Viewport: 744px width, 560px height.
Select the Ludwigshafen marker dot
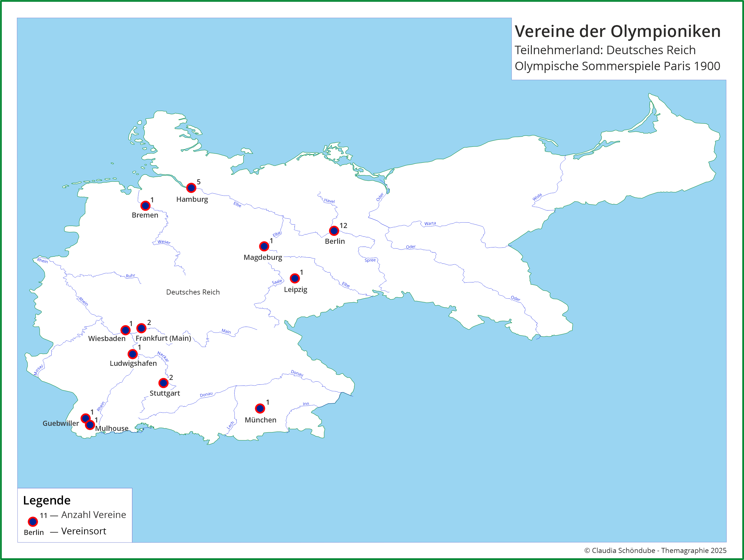133,354
